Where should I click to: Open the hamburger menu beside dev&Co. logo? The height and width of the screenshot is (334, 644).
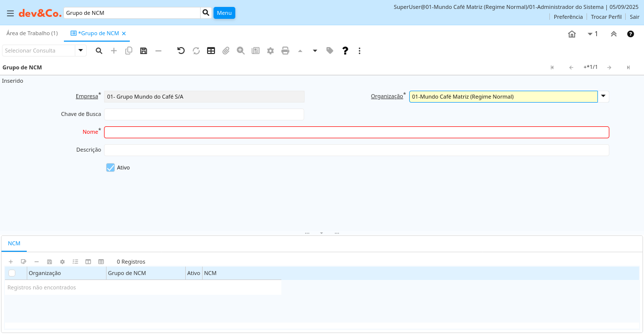click(10, 13)
